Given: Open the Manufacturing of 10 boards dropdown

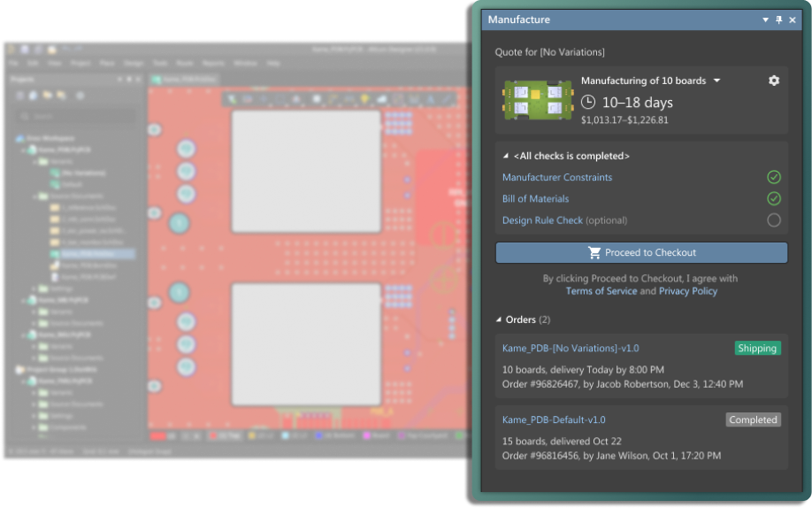Looking at the screenshot, I should point(717,81).
